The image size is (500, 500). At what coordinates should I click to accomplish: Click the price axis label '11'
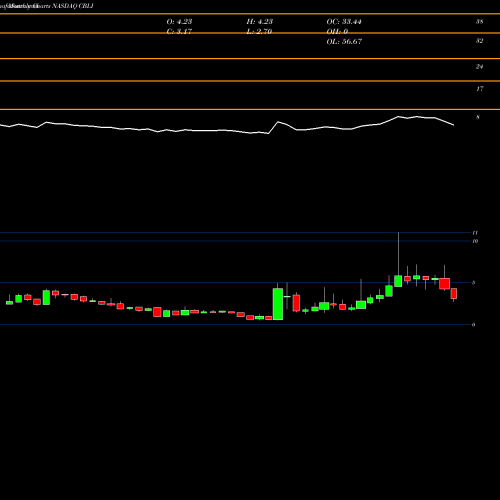475,233
